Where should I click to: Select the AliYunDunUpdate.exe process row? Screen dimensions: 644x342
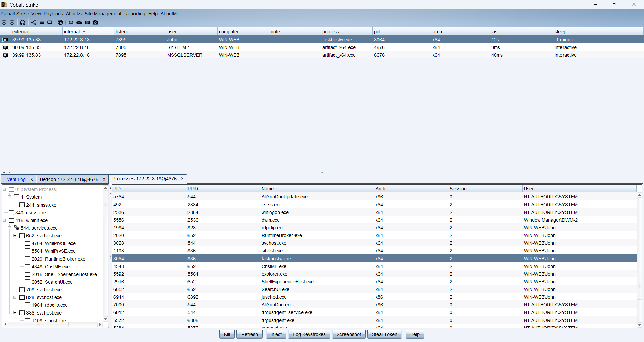[x=374, y=197]
